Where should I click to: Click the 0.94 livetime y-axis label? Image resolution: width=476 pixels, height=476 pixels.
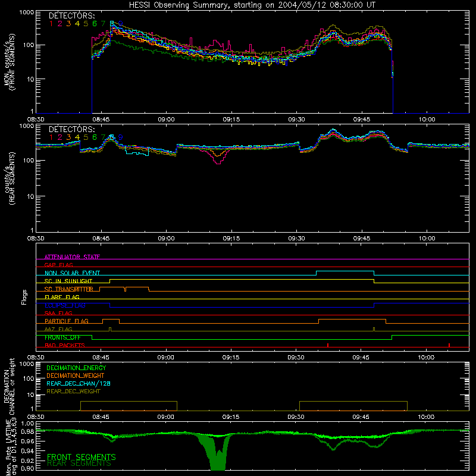pos(27,450)
